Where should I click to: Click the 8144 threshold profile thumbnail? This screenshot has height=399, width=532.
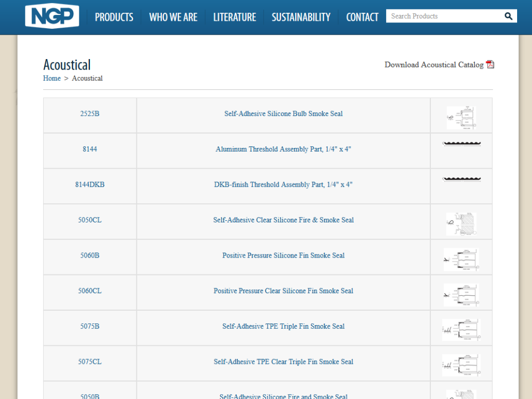click(461, 144)
